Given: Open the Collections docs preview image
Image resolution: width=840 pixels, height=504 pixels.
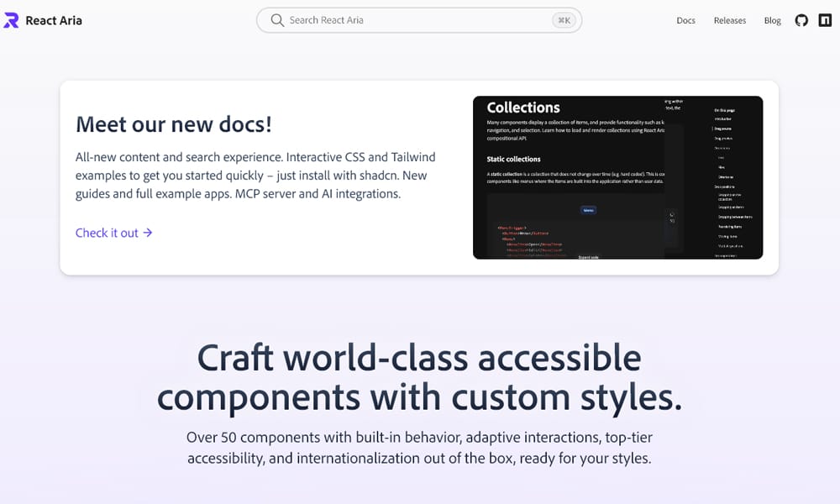Looking at the screenshot, I should click(617, 178).
